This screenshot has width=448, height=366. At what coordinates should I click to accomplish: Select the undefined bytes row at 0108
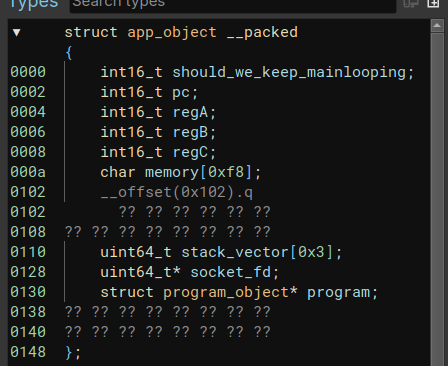(x=167, y=232)
